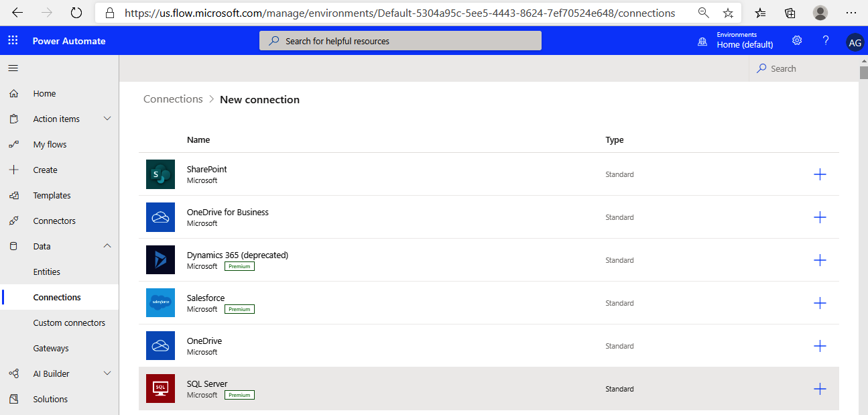Image resolution: width=868 pixels, height=415 pixels.
Task: Expand the Action items chevron
Action: [x=107, y=119]
